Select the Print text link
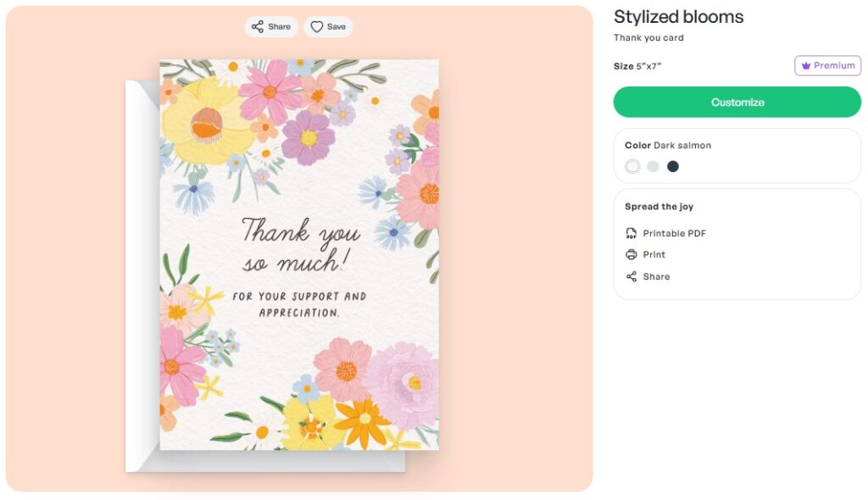This screenshot has width=868, height=500. 654,255
